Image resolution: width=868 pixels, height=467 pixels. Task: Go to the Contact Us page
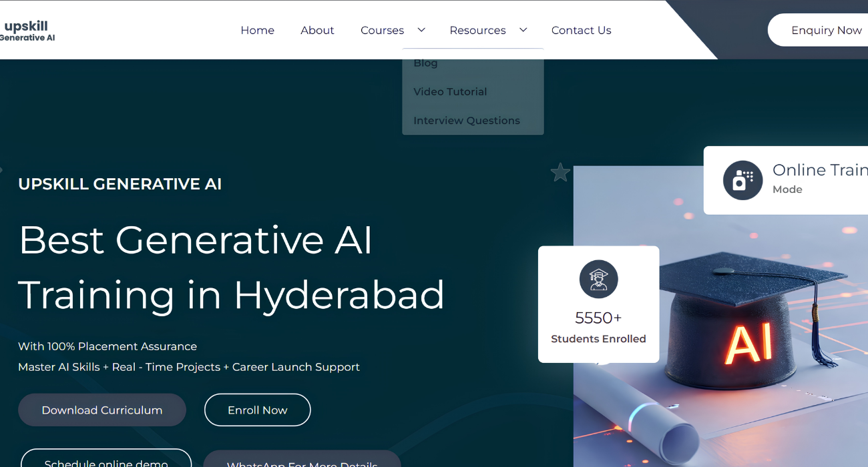[581, 30]
